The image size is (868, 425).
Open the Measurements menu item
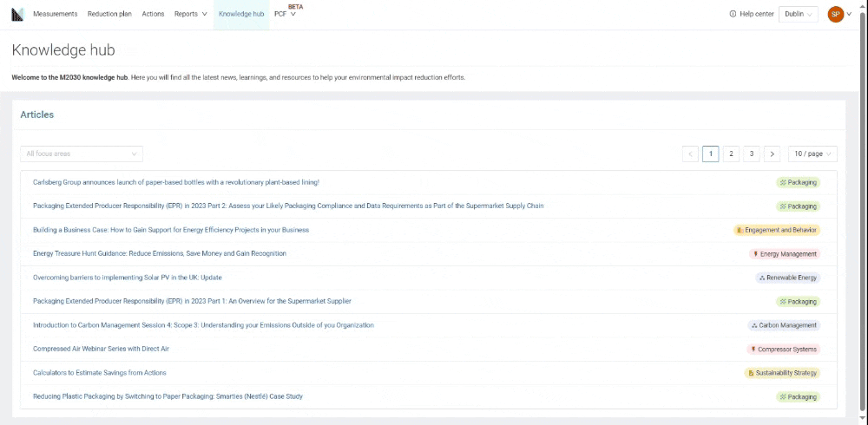pyautogui.click(x=56, y=14)
